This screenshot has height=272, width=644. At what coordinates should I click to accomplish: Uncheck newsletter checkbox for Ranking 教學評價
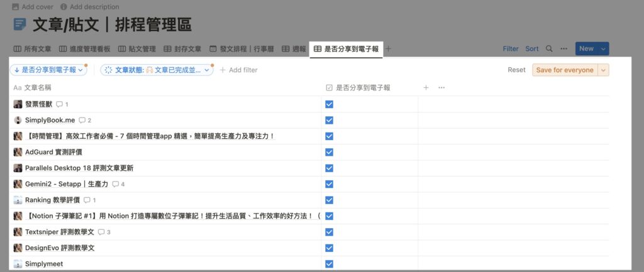coord(329,200)
